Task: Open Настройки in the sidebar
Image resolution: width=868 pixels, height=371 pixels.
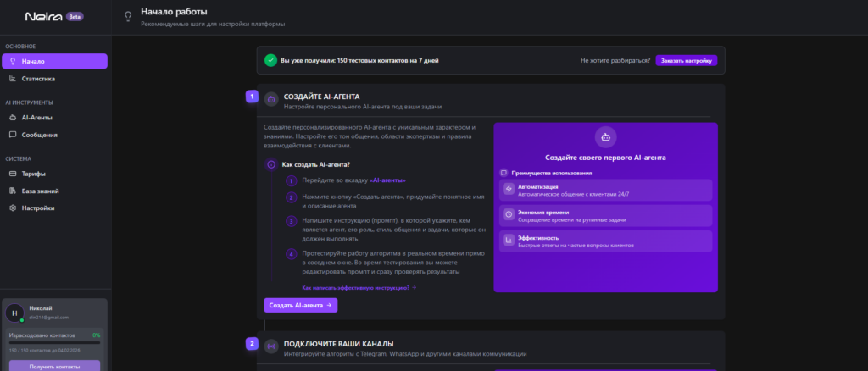Action: [x=38, y=208]
